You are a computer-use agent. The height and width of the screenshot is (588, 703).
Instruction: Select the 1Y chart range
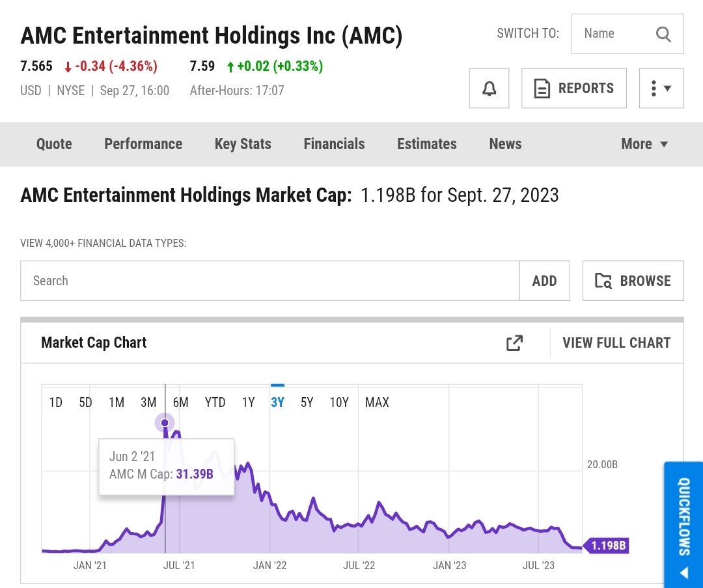click(x=249, y=402)
